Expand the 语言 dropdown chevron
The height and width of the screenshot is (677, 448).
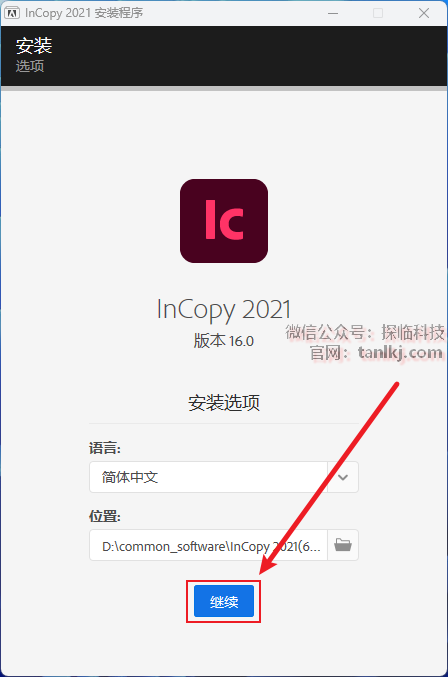[343, 477]
